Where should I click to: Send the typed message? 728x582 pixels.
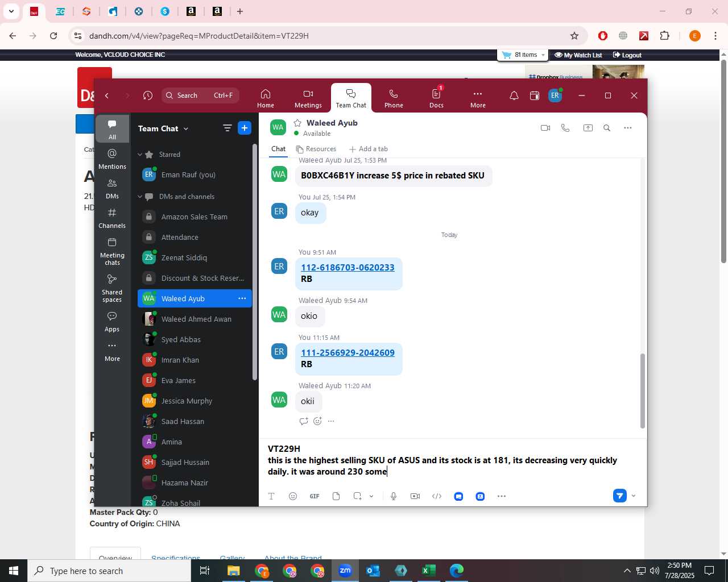point(620,496)
